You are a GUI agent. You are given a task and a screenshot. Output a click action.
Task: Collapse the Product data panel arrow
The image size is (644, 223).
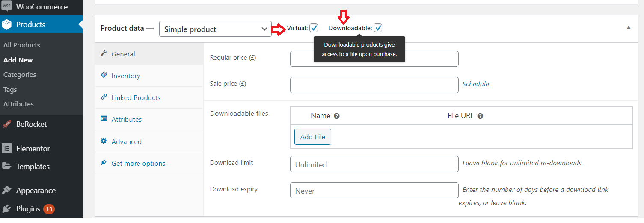coord(629,28)
